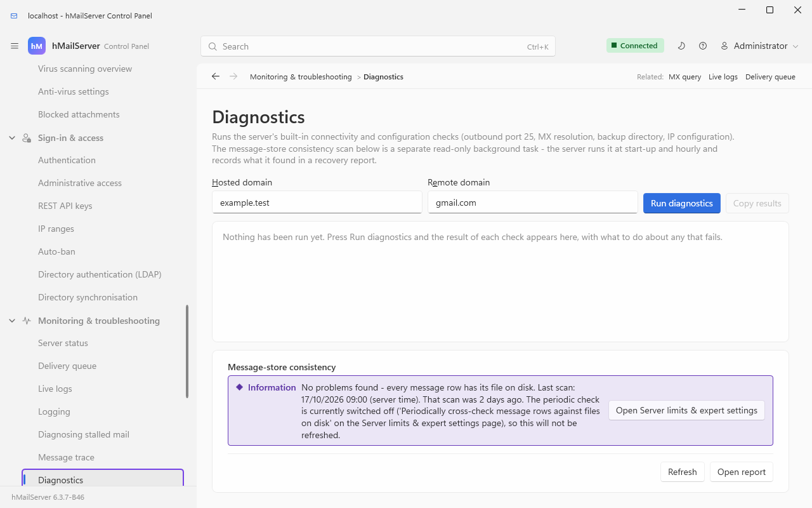Collapse the Sign-in & access section
Image resolution: width=812 pixels, height=508 pixels.
[x=12, y=138]
